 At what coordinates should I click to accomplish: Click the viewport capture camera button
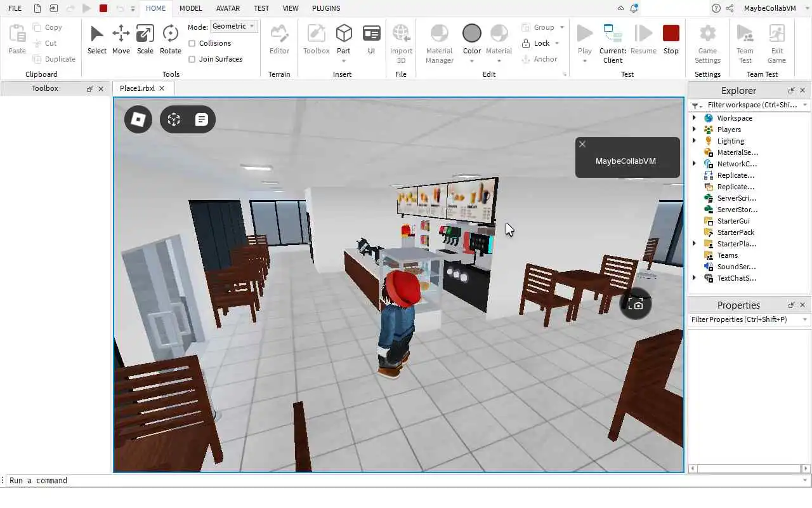[x=636, y=304]
